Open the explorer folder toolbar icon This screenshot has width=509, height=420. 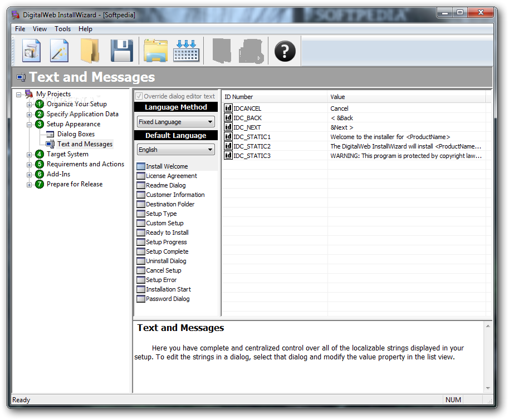click(x=156, y=51)
